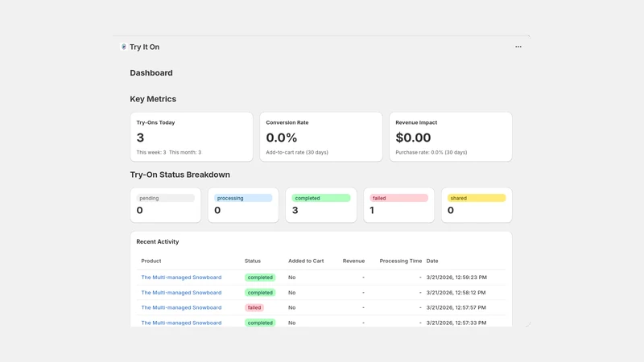
Task: Click the completed status breakdown badge
Action: click(320, 198)
